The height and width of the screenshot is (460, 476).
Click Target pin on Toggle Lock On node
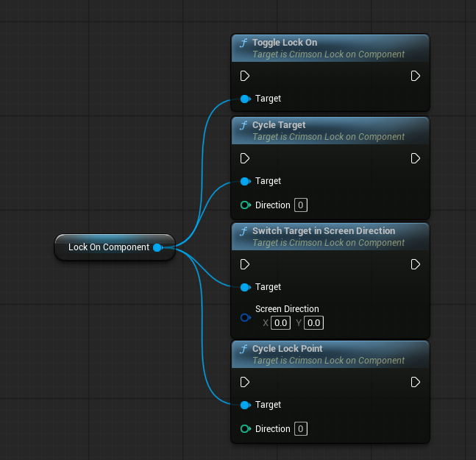(245, 99)
